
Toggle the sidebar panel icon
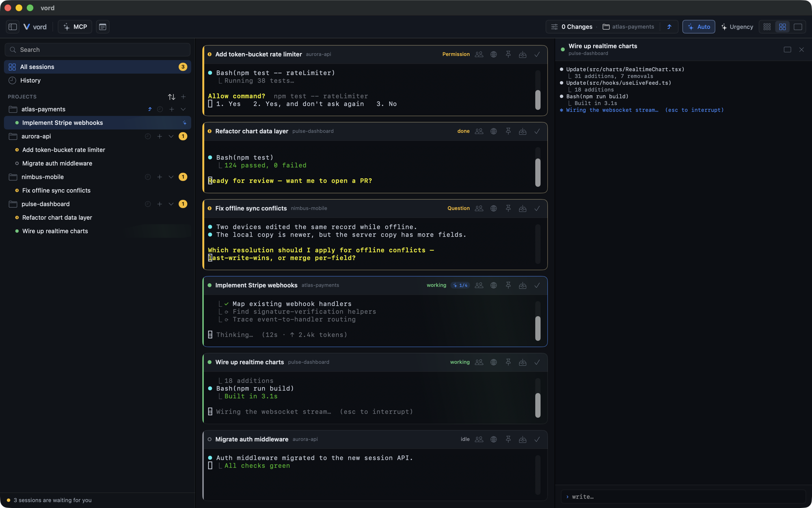[x=13, y=27]
